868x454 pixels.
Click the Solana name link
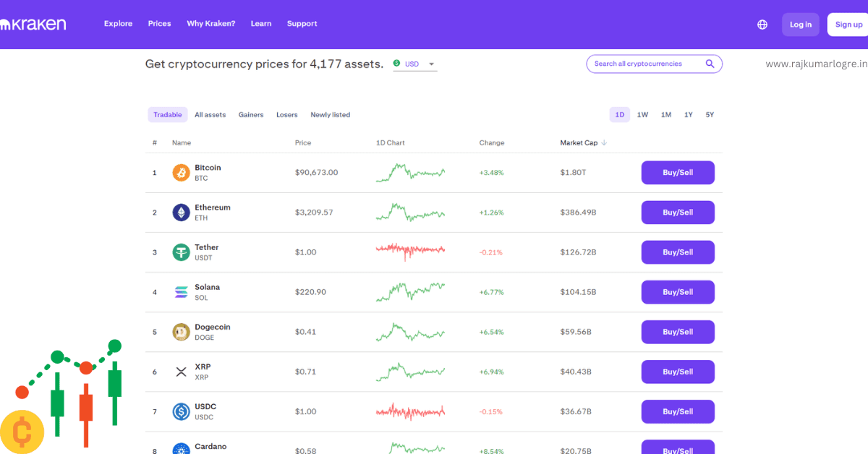(207, 287)
